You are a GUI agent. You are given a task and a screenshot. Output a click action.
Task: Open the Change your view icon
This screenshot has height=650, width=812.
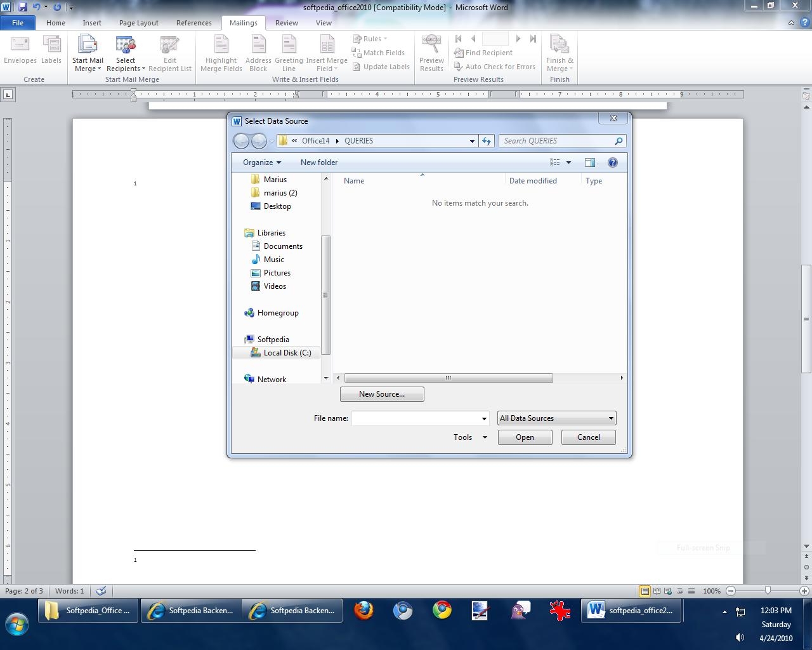(555, 162)
